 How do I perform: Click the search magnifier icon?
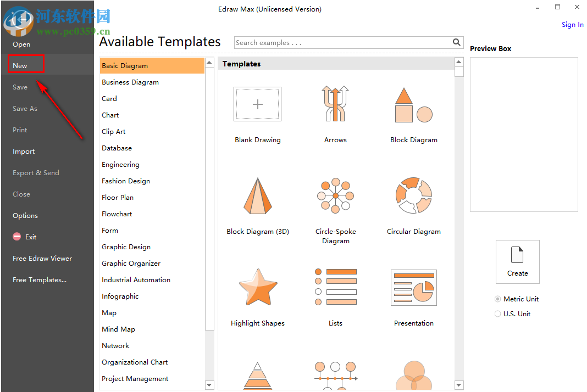point(456,42)
